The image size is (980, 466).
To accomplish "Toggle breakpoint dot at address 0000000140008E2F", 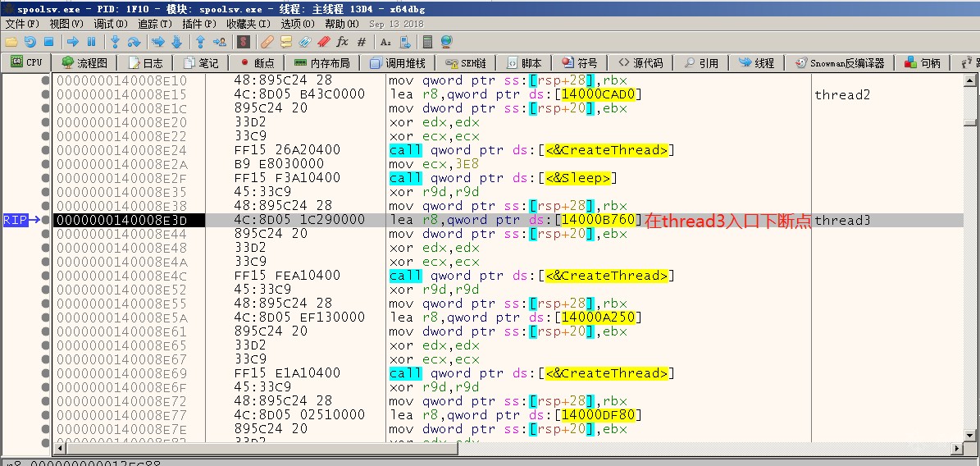I will 46,178.
